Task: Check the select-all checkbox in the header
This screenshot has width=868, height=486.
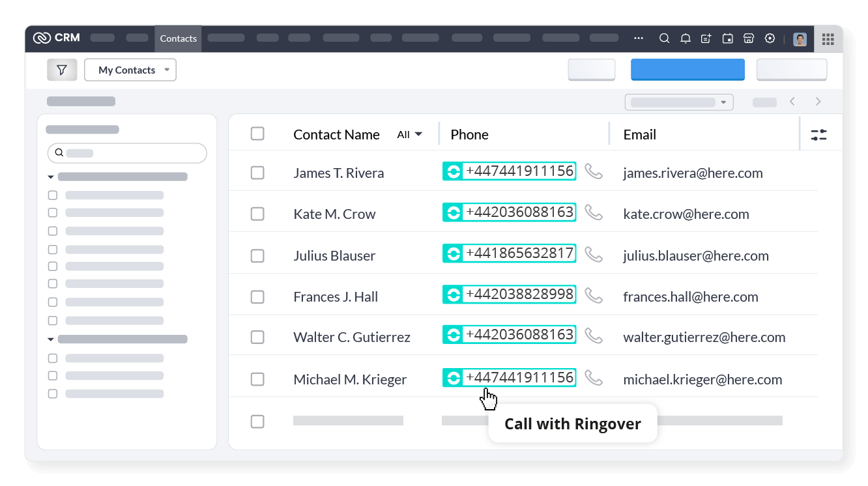Action: click(x=257, y=133)
